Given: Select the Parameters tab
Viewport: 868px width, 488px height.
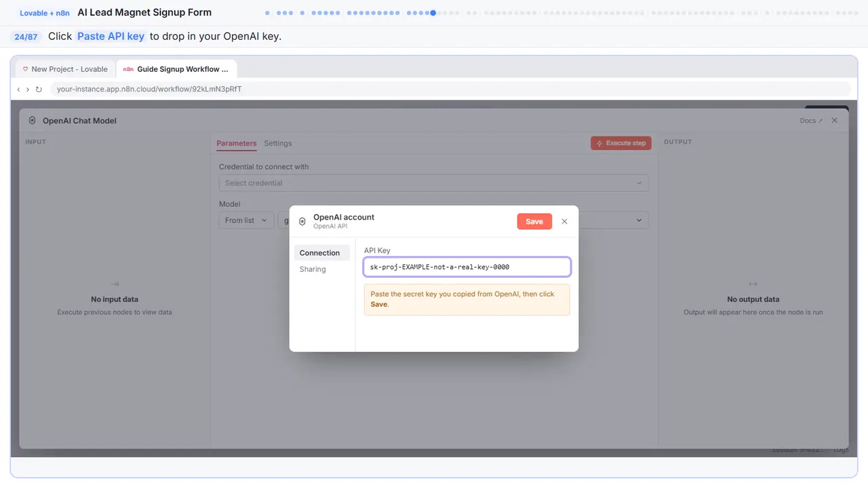Looking at the screenshot, I should [237, 144].
